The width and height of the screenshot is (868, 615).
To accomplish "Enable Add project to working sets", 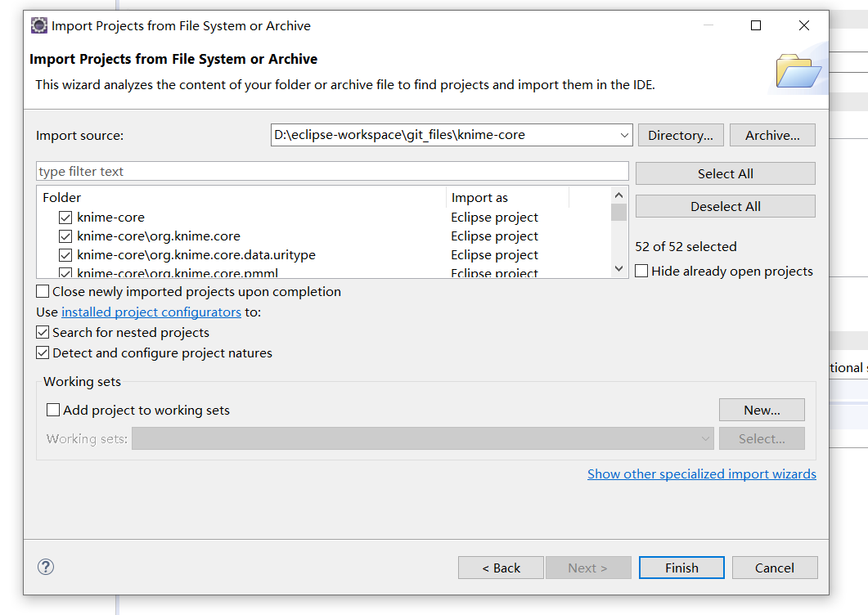I will (x=53, y=411).
